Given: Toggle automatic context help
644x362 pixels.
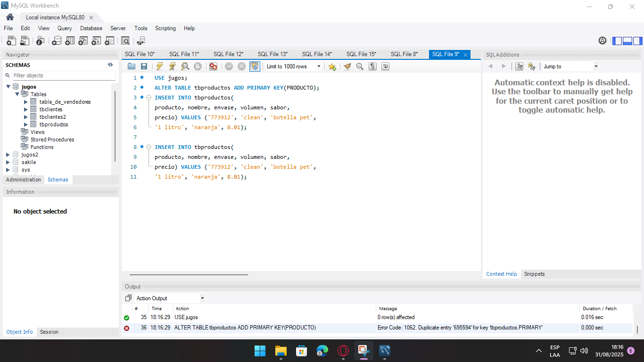Looking at the screenshot, I should tap(532, 66).
